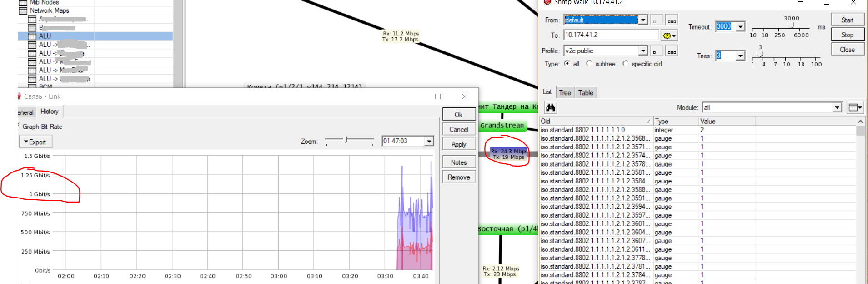Select OID row ending 2.3778
This screenshot has height=284, width=868.
[698, 258]
